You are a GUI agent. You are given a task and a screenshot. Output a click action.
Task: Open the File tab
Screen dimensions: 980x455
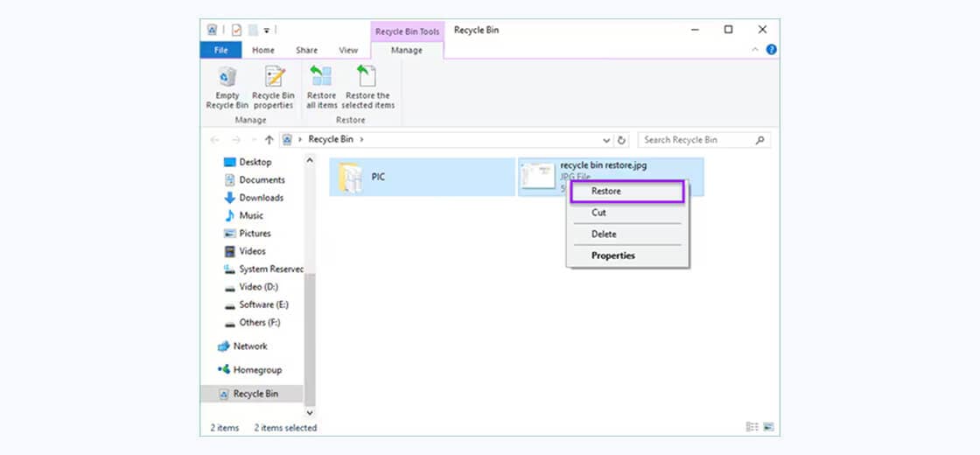(220, 50)
